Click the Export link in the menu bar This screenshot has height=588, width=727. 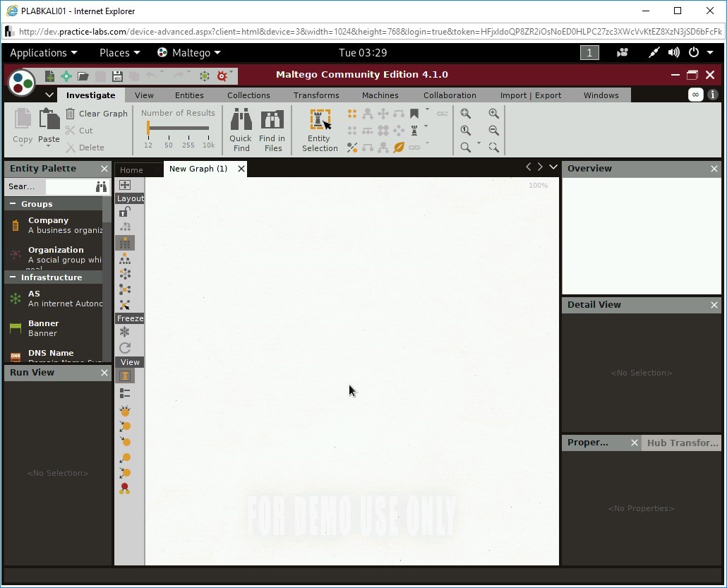click(x=548, y=95)
